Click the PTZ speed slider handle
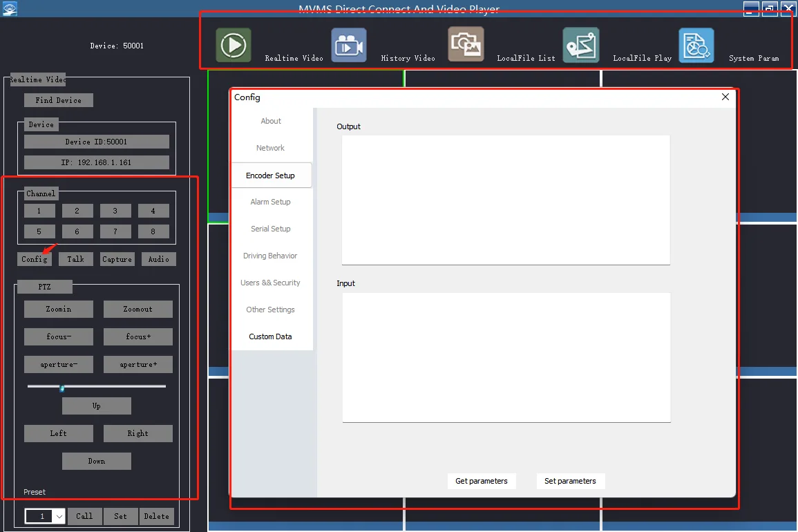 pyautogui.click(x=61, y=388)
